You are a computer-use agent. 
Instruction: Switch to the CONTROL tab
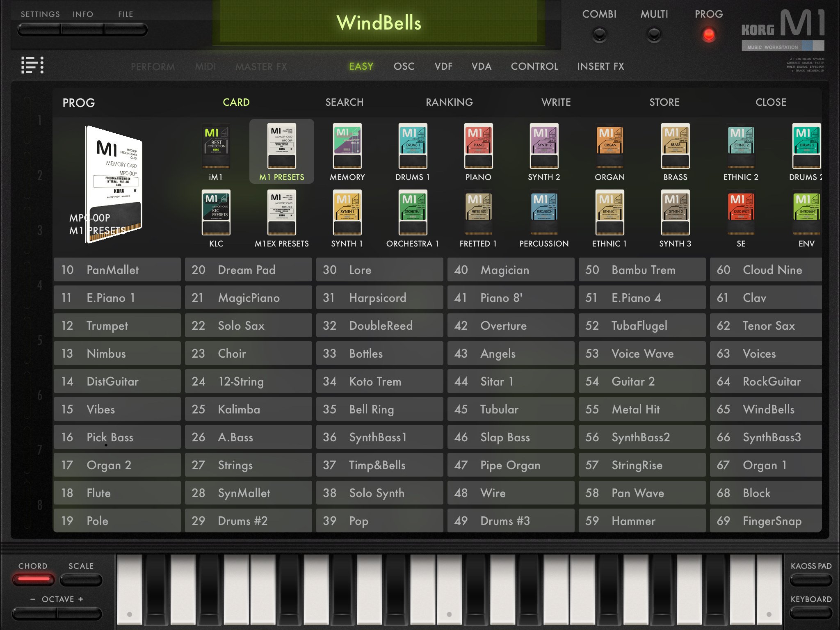click(534, 66)
